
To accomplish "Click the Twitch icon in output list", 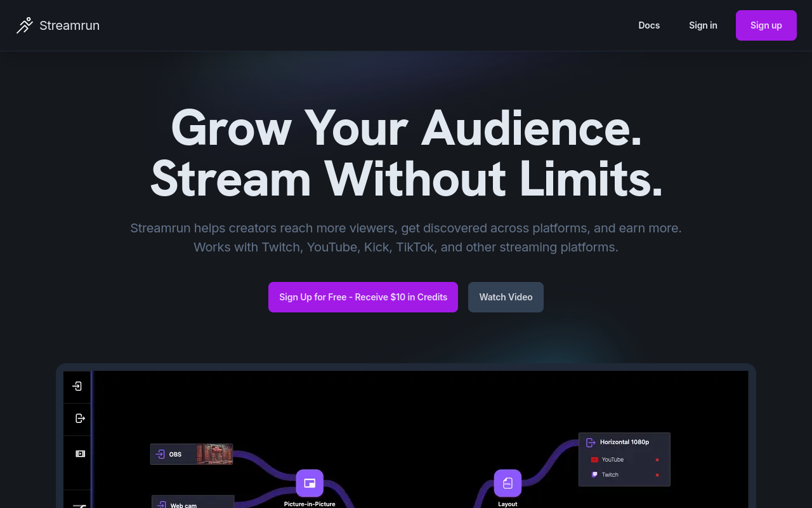I will click(x=594, y=475).
